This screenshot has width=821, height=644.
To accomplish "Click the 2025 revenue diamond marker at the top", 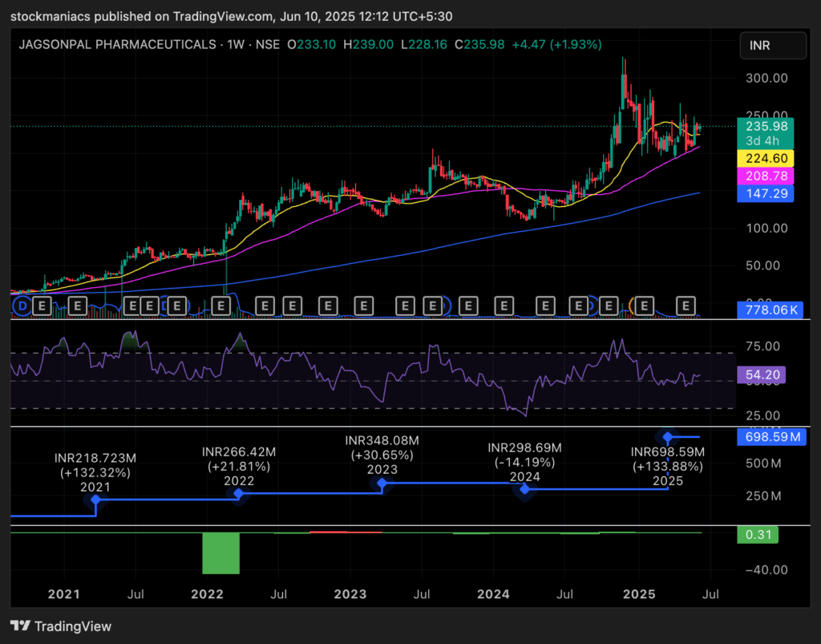I will point(668,436).
